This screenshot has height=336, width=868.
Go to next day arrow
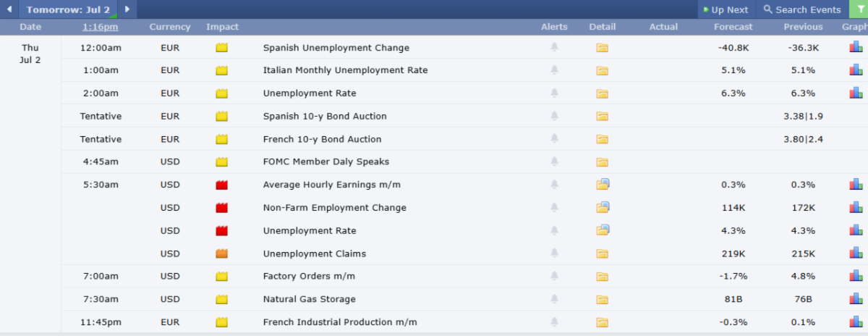coord(127,9)
